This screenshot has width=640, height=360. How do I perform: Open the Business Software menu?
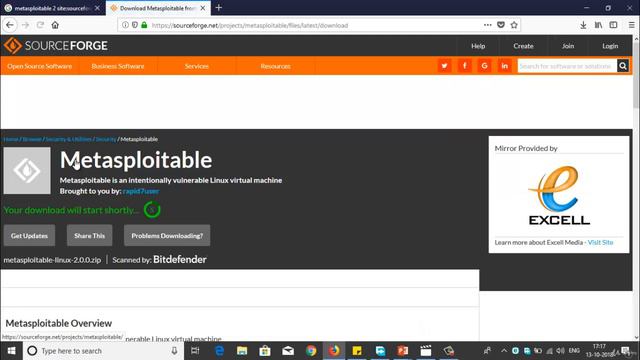coord(118,66)
